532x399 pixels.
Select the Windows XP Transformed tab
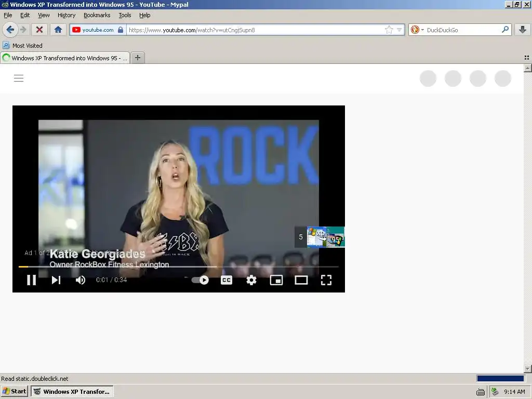(x=65, y=58)
